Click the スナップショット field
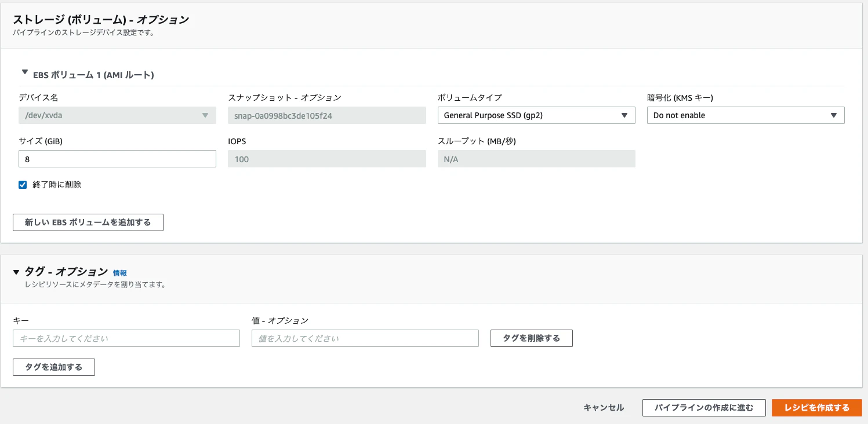Image resolution: width=868 pixels, height=424 pixels. pos(327,115)
